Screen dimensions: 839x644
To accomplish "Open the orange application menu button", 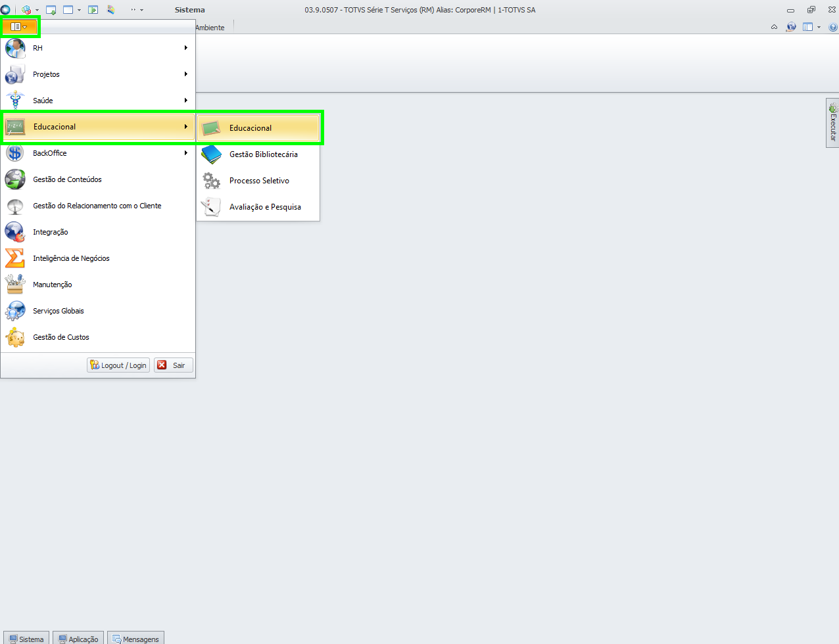I will [x=19, y=27].
